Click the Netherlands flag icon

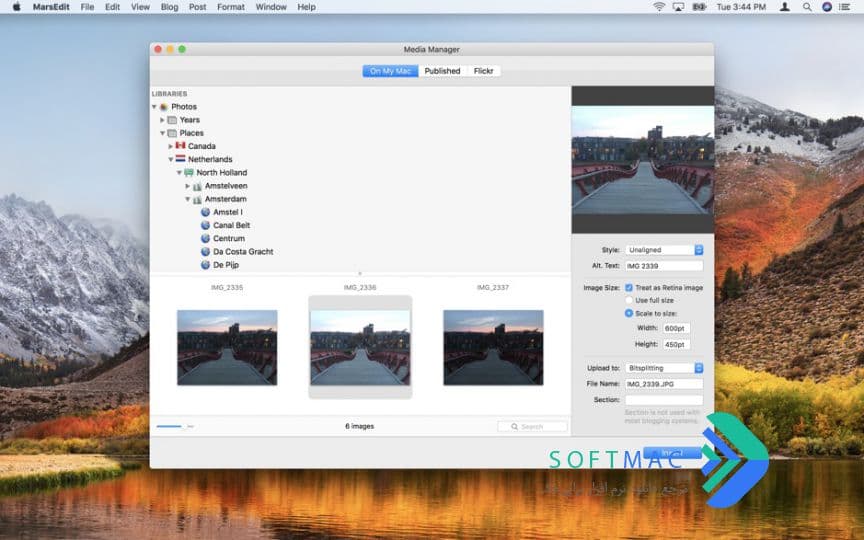180,159
